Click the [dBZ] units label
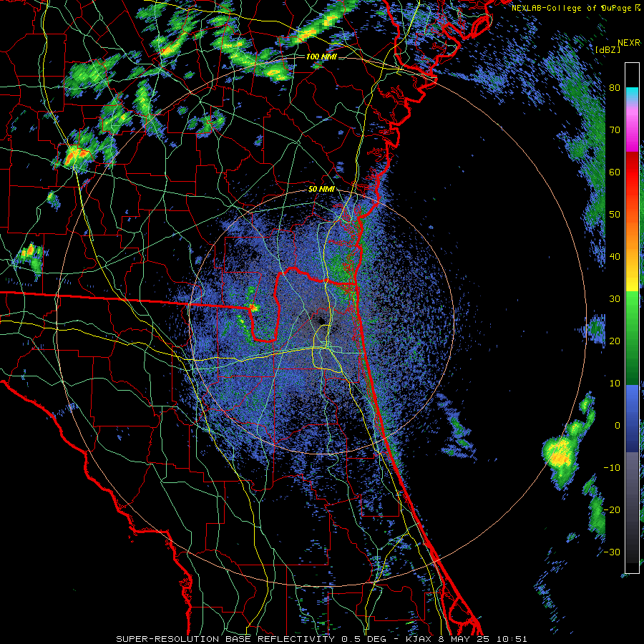644x644 pixels. [x=608, y=49]
